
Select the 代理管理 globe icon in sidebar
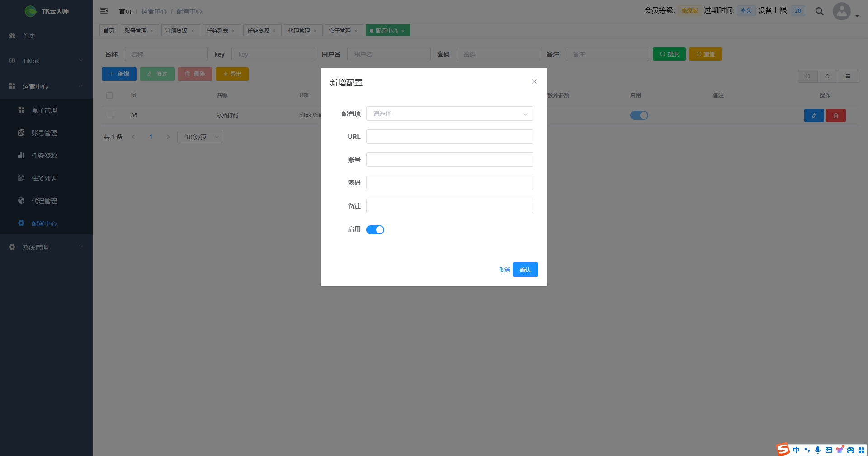21,200
